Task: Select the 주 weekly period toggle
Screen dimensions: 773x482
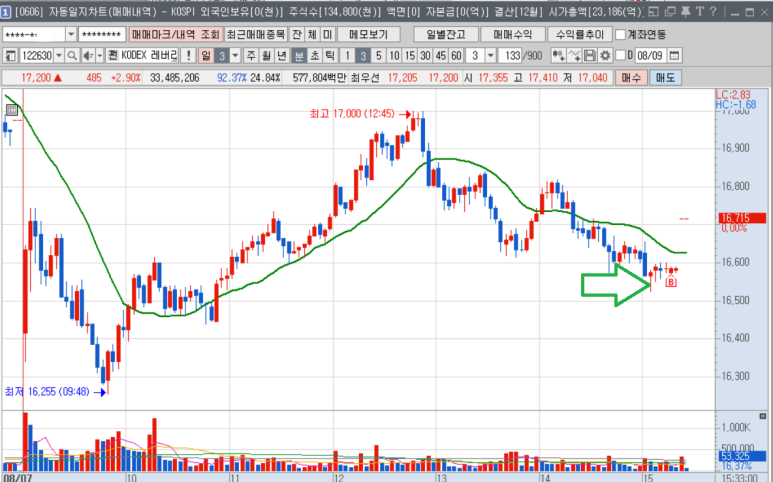Action: coord(251,56)
